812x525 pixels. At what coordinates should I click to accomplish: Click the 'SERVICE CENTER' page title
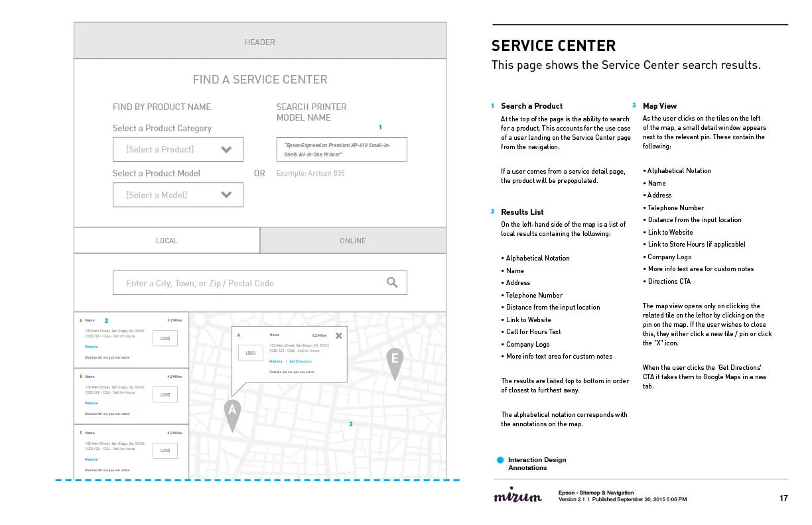pos(553,46)
